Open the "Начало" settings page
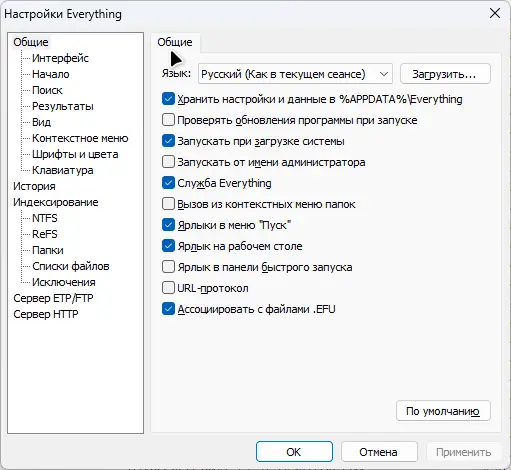This screenshot has height=470, width=511. (x=51, y=74)
